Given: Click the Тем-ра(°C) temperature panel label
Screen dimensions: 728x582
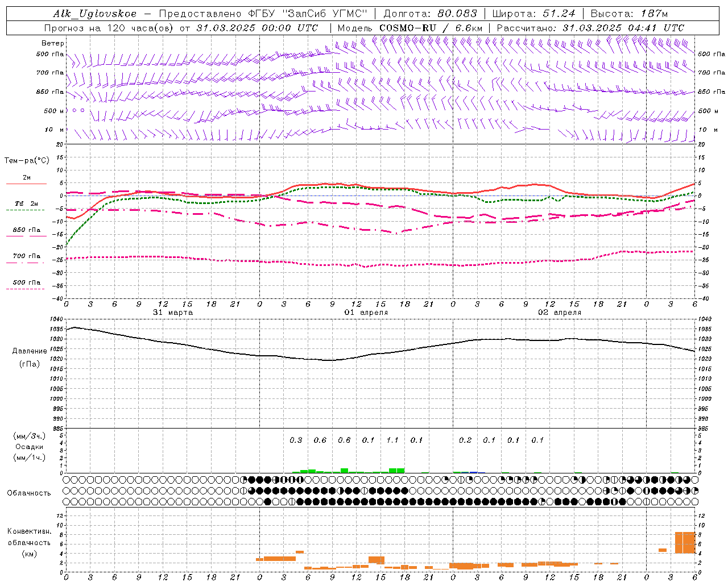Looking at the screenshot, I should pos(27,161).
